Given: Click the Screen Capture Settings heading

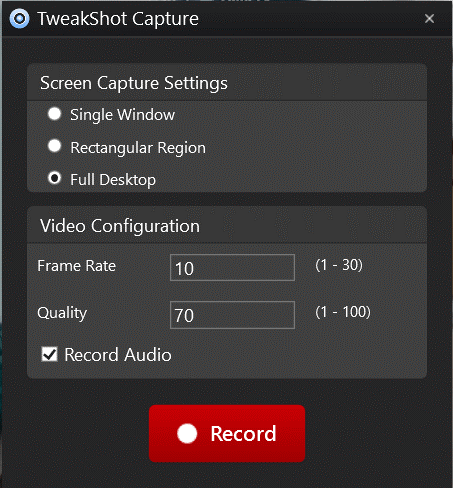Looking at the screenshot, I should pos(134,83).
